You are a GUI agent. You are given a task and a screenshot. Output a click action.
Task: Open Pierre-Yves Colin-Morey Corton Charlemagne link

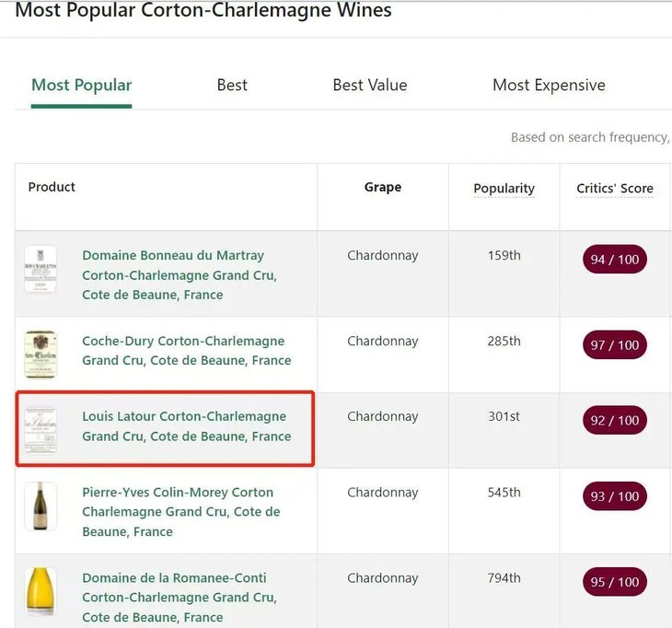point(180,512)
